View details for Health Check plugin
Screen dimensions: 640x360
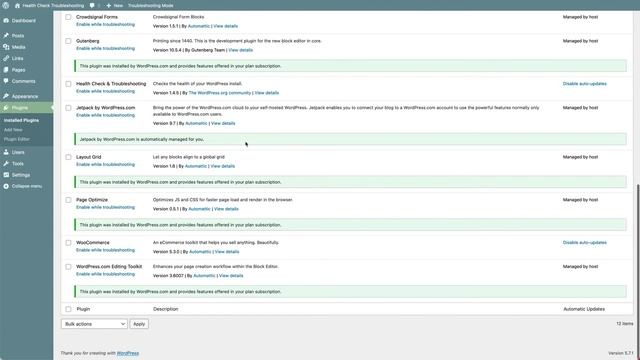pyautogui.click(x=267, y=93)
